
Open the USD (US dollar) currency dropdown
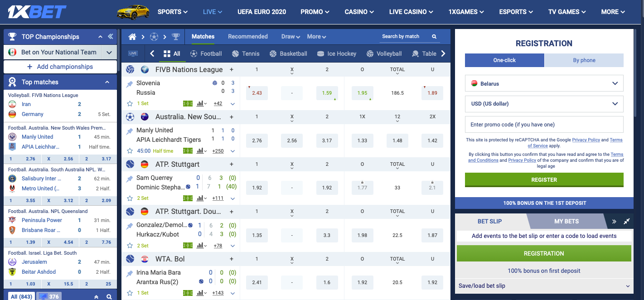click(x=544, y=104)
